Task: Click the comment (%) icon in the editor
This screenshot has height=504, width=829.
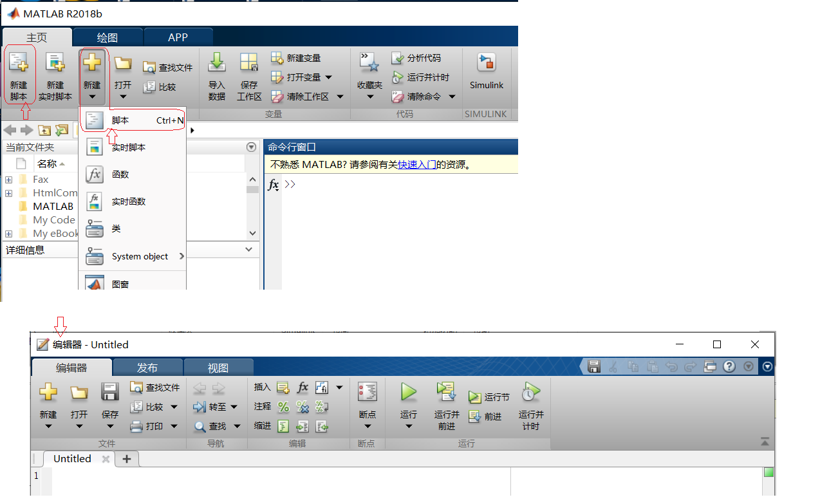Action: (x=283, y=407)
